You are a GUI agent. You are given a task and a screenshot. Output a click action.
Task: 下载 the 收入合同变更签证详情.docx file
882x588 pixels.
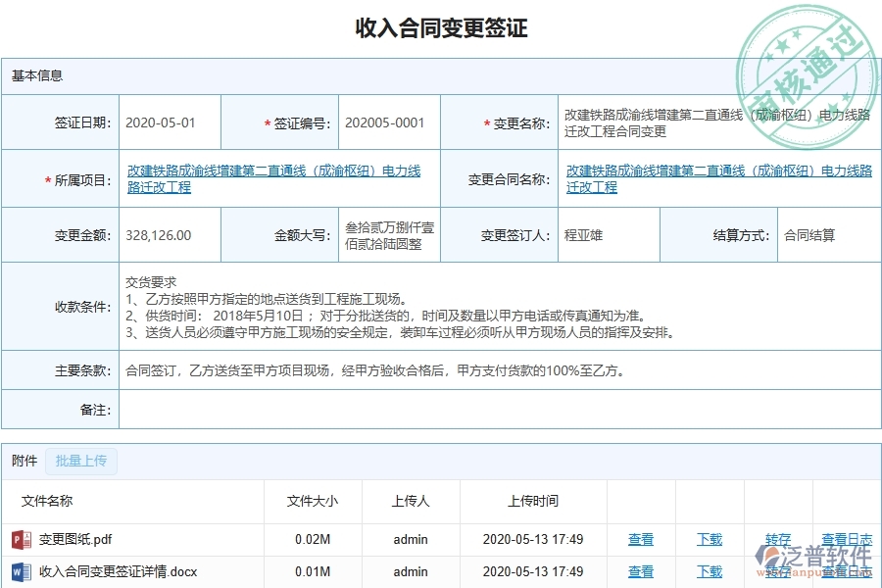709,572
